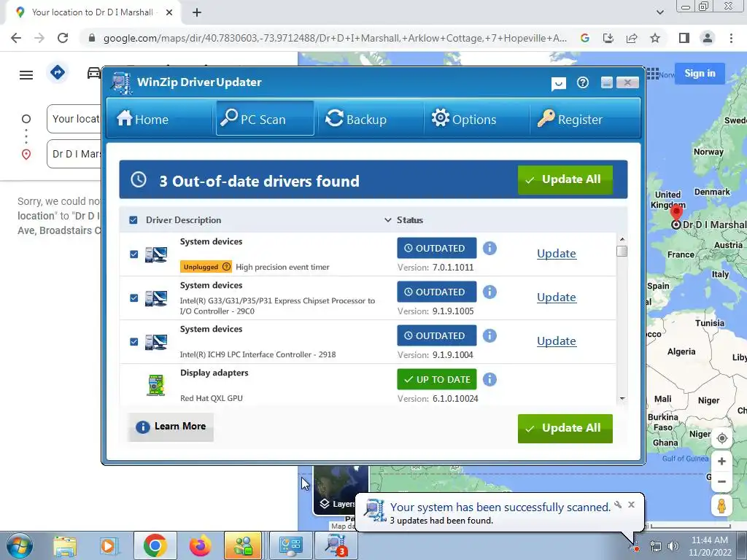Screen dimensions: 747x560
Task: Open a new Chrome tab
Action: tap(197, 12)
